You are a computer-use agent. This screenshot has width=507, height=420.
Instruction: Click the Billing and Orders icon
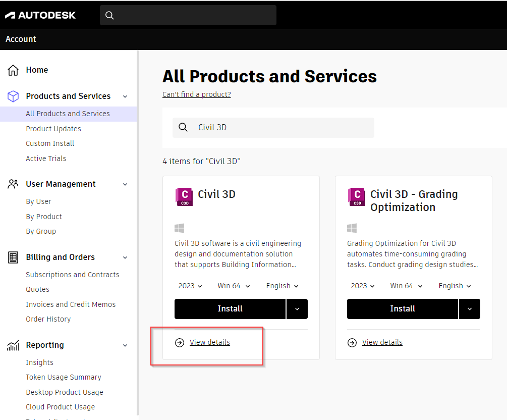click(x=13, y=257)
